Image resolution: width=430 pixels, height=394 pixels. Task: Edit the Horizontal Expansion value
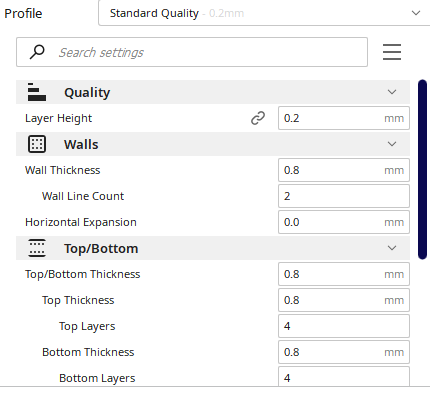click(x=344, y=222)
